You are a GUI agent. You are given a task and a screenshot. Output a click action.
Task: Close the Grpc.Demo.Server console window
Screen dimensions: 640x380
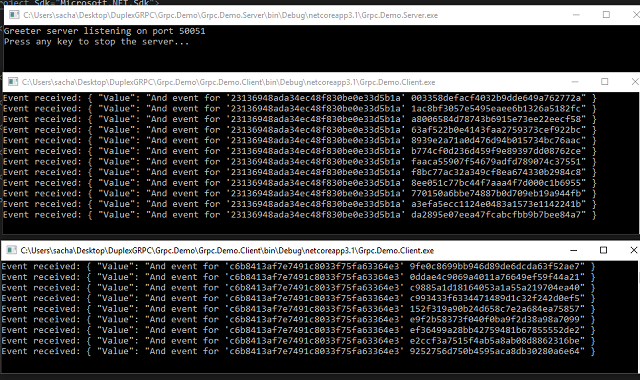pos(636,15)
